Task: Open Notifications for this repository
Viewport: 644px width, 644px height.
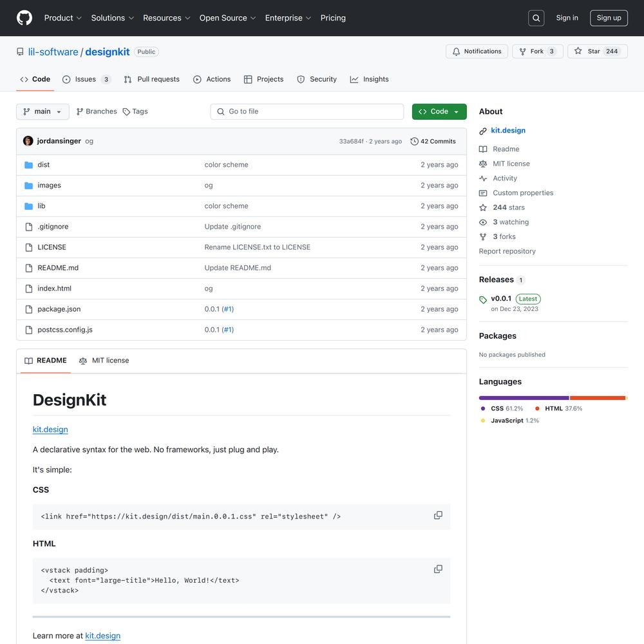Action: (477, 52)
